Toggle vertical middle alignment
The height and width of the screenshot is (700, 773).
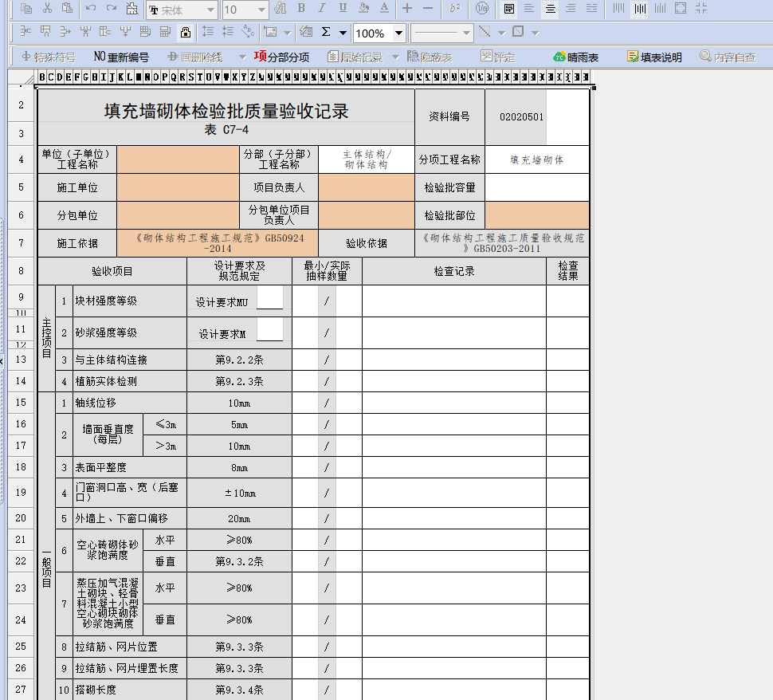(639, 9)
